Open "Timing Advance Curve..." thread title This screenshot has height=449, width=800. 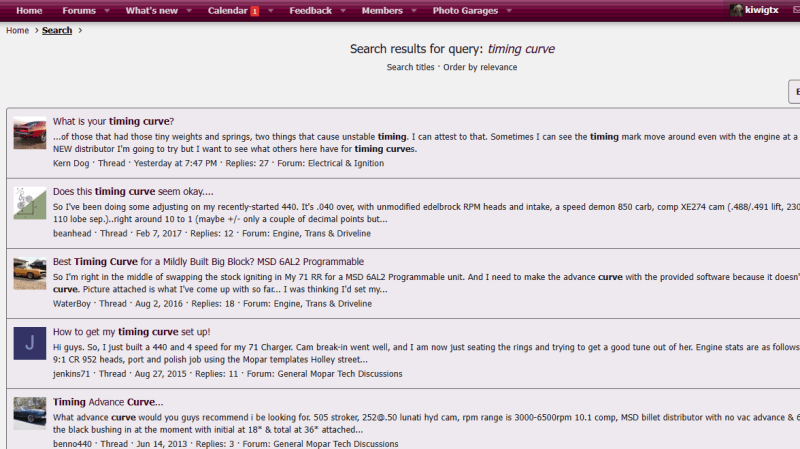point(107,402)
